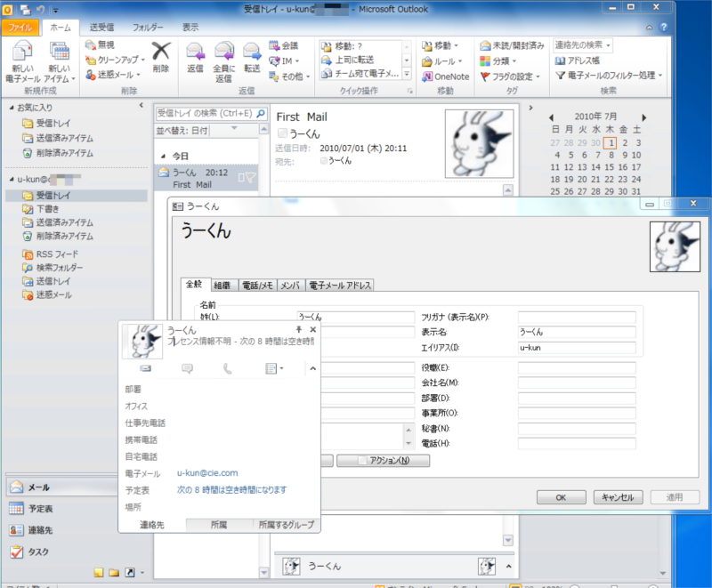Open the Drafts folder

41,209
